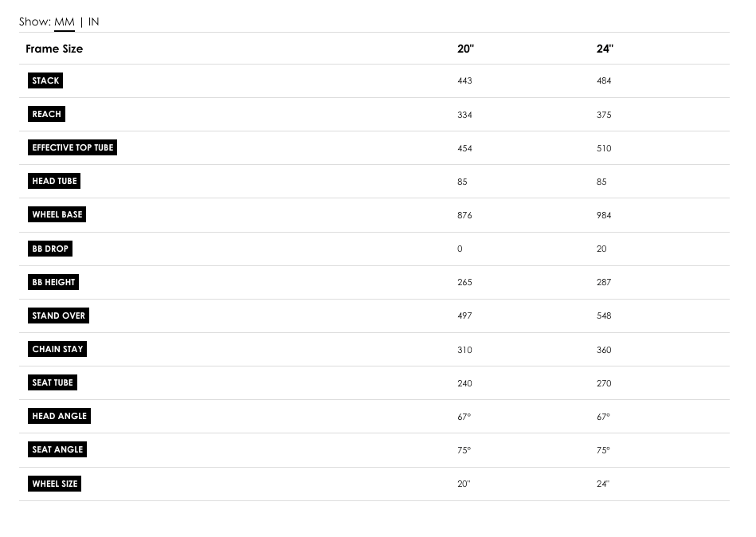
Task: Click the 20" frame size column header
Action: pos(465,49)
